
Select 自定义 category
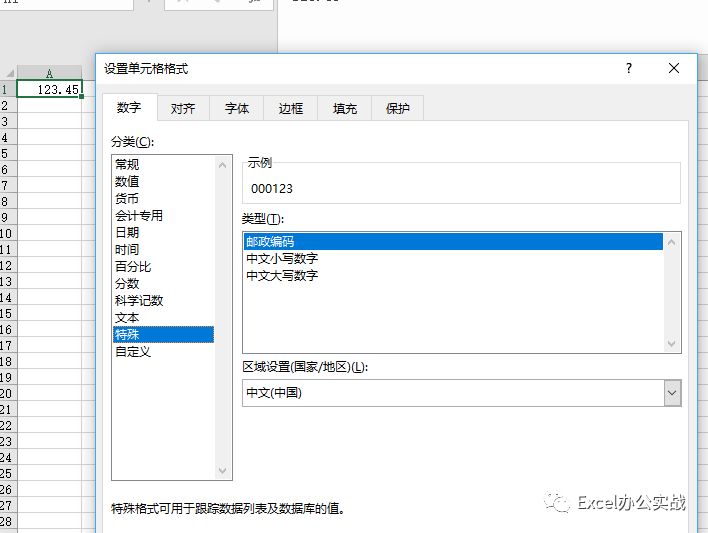point(163,351)
